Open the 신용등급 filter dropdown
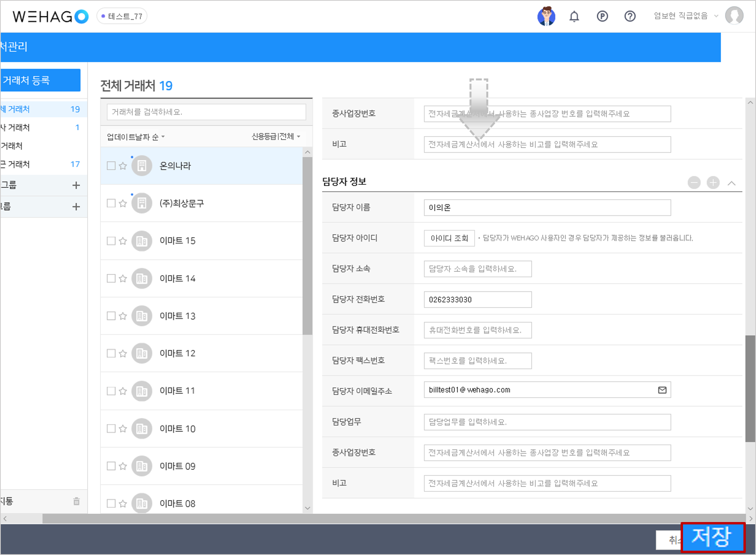 pyautogui.click(x=276, y=136)
